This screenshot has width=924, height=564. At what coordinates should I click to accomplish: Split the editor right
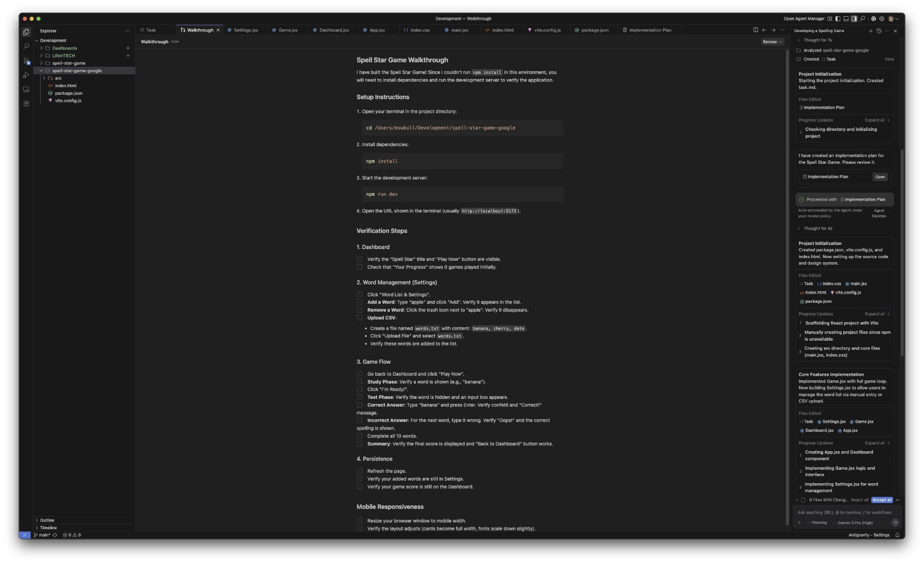click(755, 30)
